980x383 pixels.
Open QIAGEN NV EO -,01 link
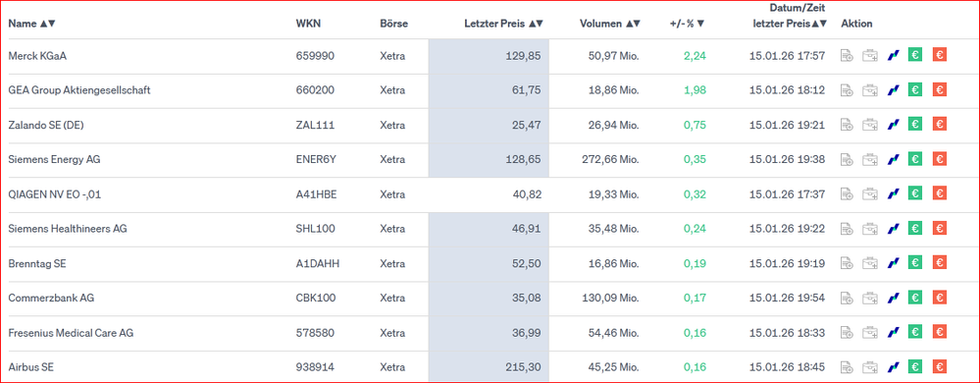pos(54,194)
